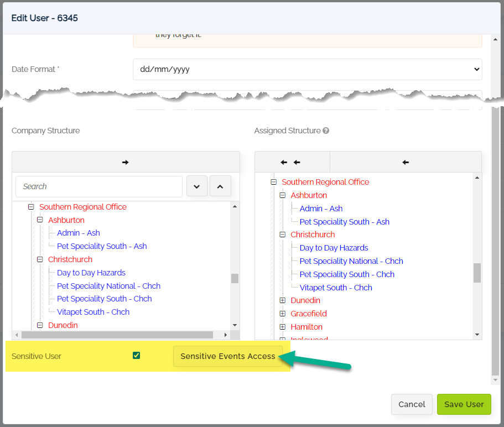Screen dimensions: 504x427
Task: Expand the Hamilton node
Action: pos(283,327)
